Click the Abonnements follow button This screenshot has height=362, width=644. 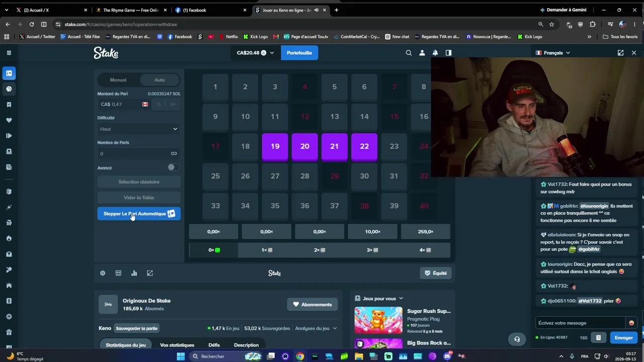[312, 305]
